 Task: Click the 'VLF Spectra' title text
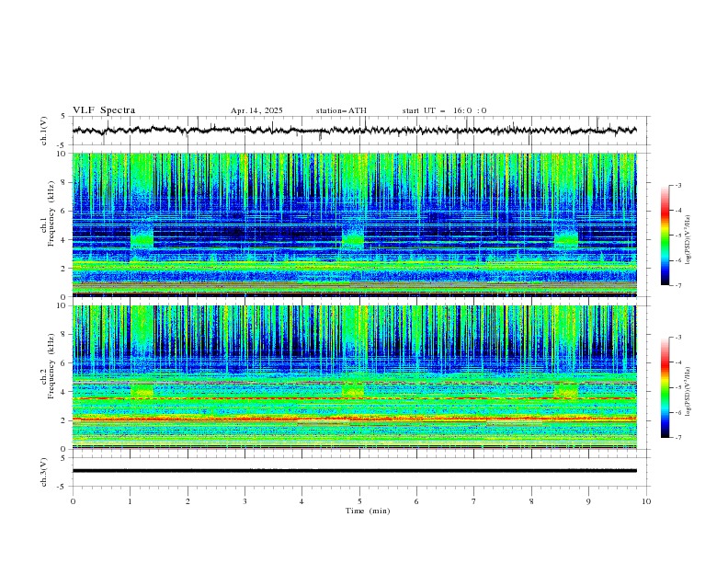(x=104, y=110)
